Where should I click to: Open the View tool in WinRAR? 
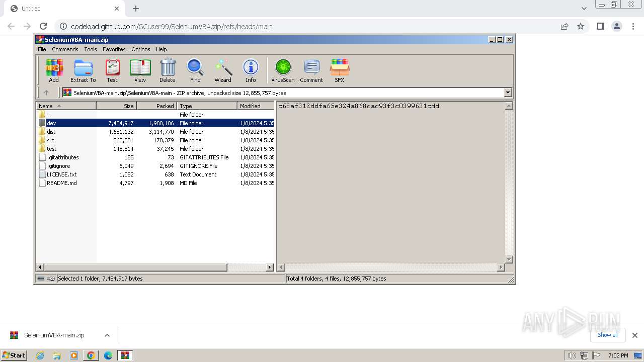tap(140, 70)
